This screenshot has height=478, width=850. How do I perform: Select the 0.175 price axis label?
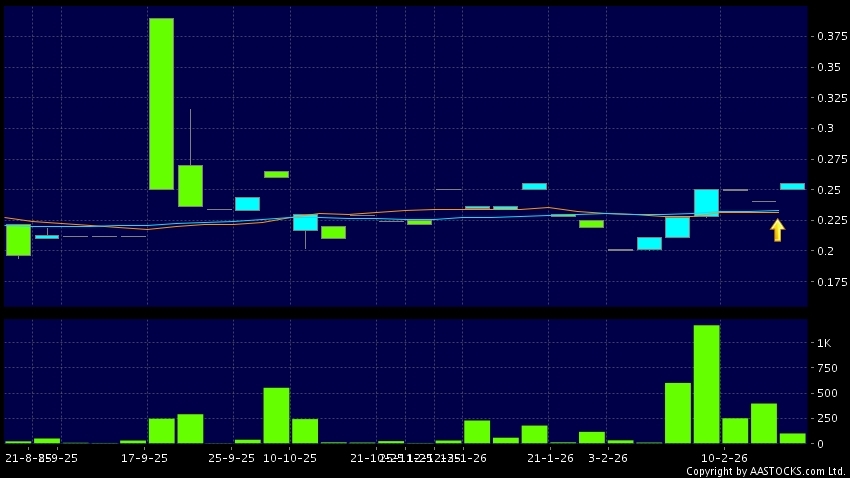(827, 282)
